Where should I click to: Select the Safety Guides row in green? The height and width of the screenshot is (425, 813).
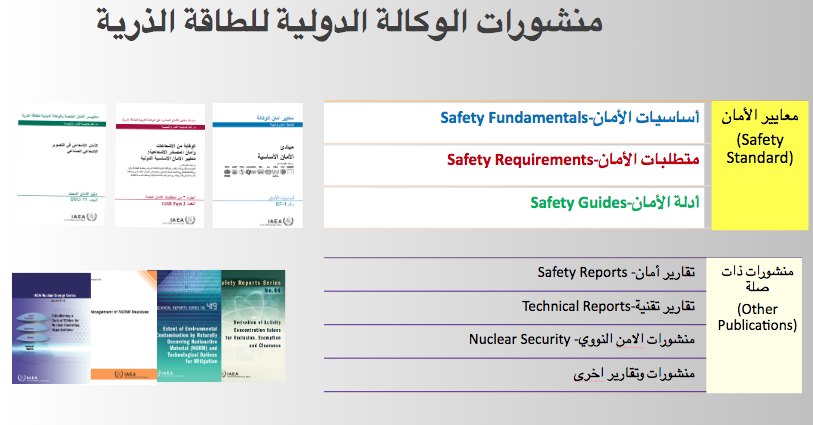[514, 207]
